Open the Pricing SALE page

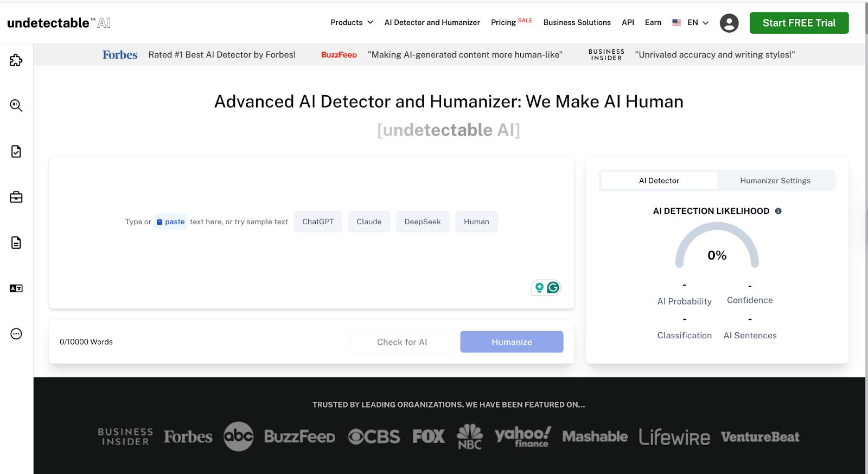pos(512,22)
